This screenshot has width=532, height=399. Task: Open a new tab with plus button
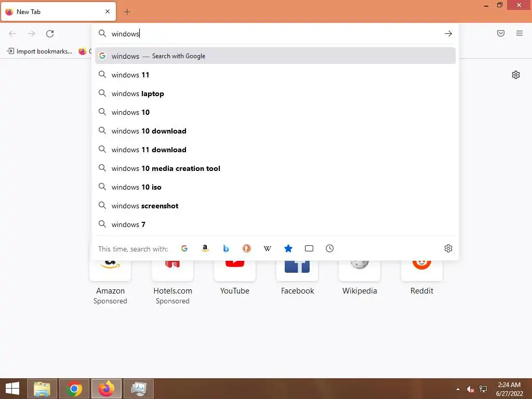point(127,12)
